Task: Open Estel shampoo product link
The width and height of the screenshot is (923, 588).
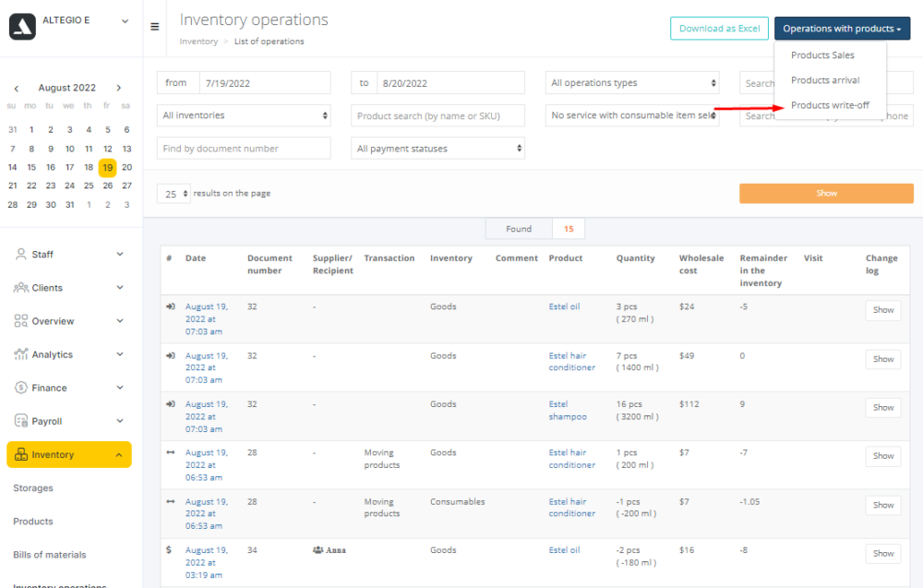Action: [568, 410]
